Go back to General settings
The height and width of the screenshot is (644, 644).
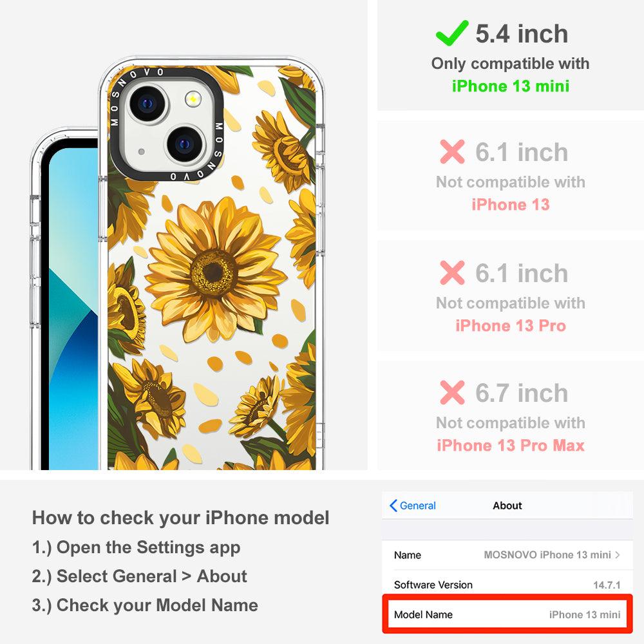(413, 506)
